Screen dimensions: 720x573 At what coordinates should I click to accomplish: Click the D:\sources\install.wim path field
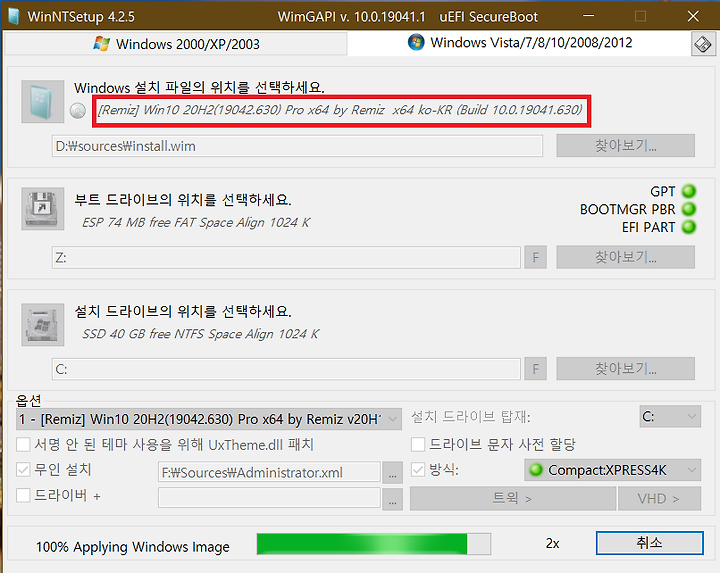click(297, 146)
